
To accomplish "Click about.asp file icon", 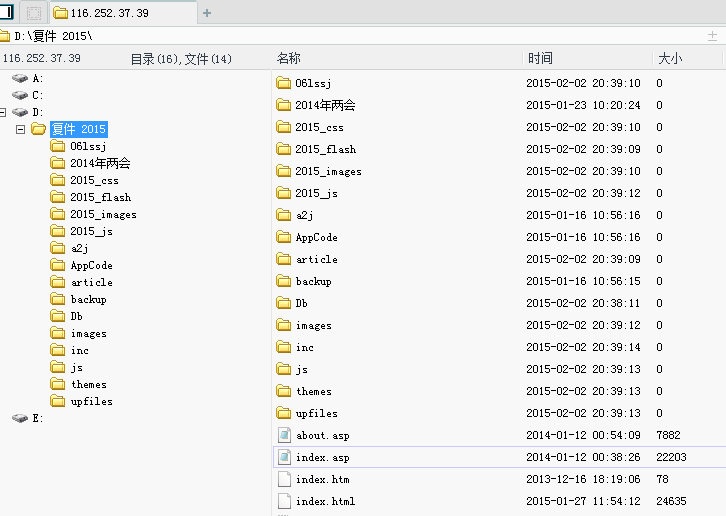I will [284, 435].
